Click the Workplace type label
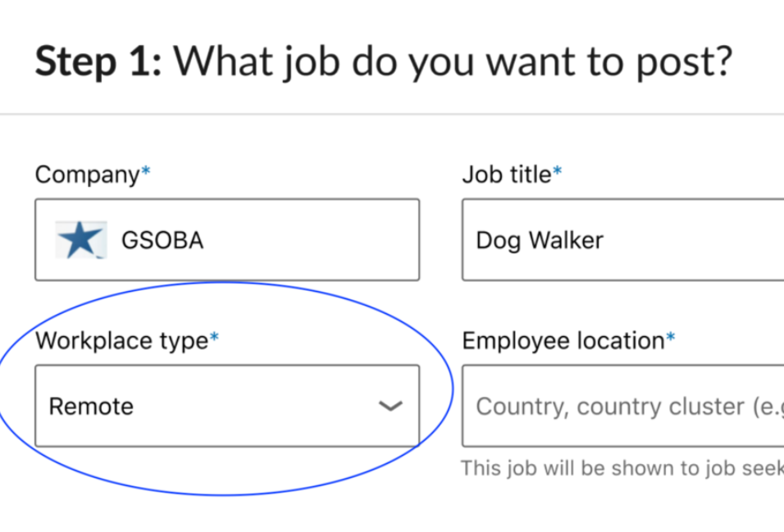 click(x=122, y=342)
